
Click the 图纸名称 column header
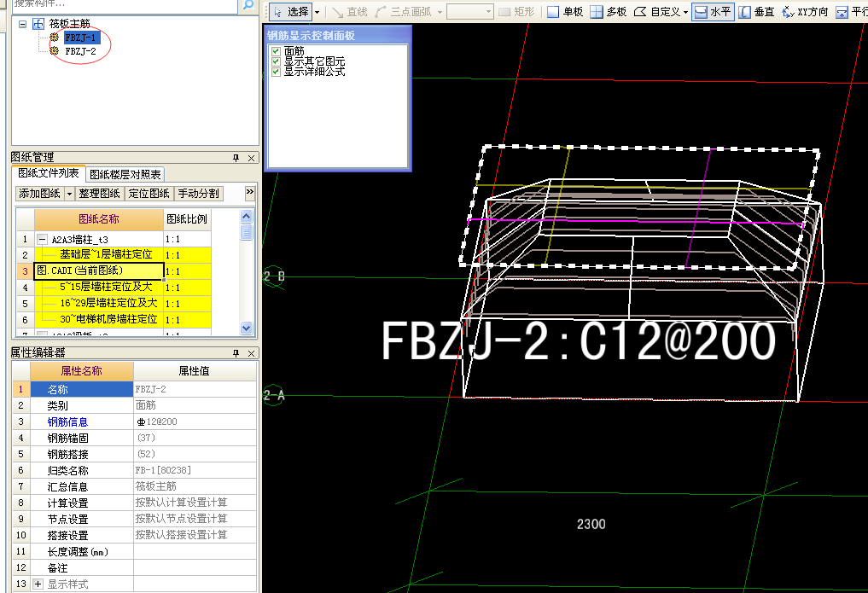pos(99,219)
